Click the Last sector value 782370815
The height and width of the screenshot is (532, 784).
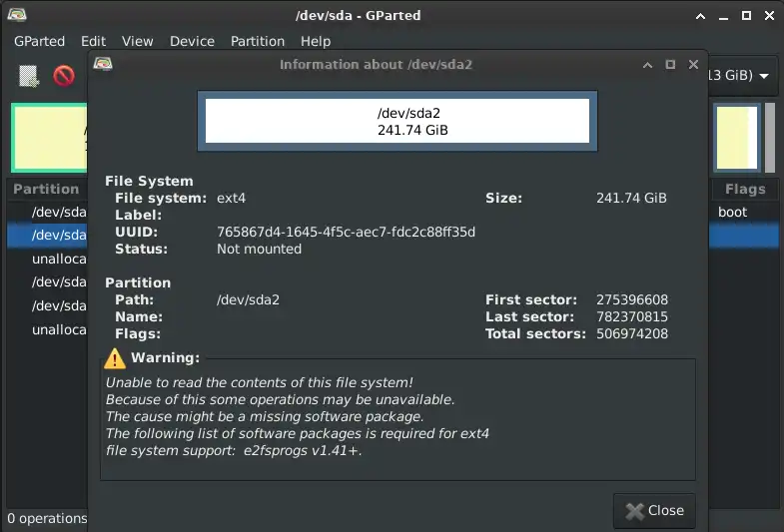[x=632, y=316]
